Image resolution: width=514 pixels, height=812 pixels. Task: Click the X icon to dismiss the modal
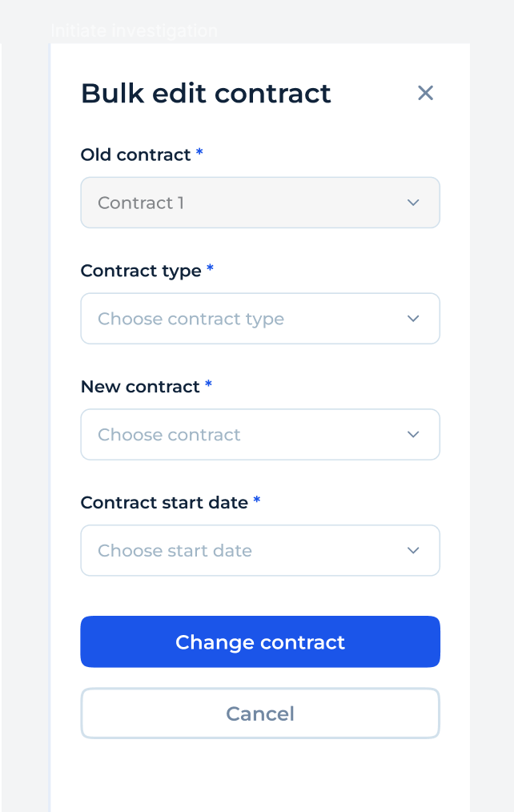[425, 93]
